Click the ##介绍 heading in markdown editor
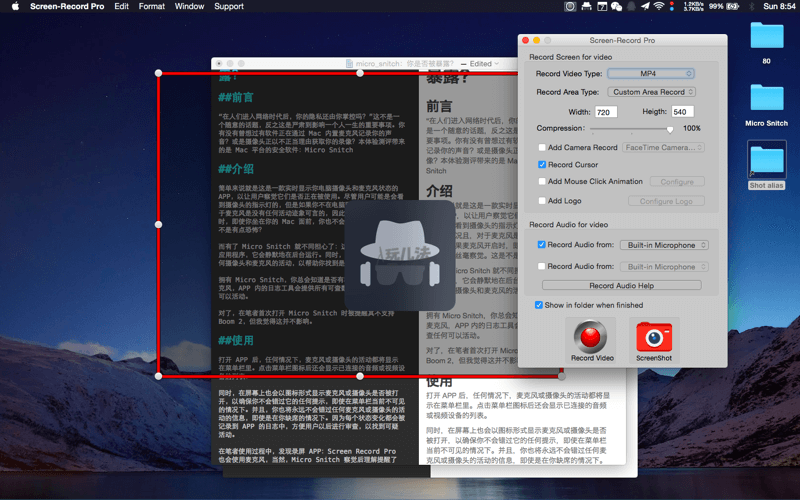 point(236,169)
